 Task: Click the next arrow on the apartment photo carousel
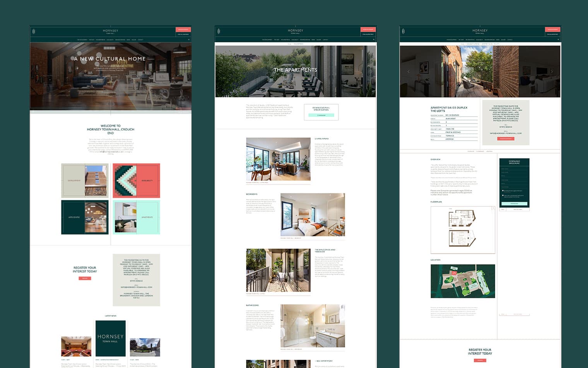pos(552,72)
